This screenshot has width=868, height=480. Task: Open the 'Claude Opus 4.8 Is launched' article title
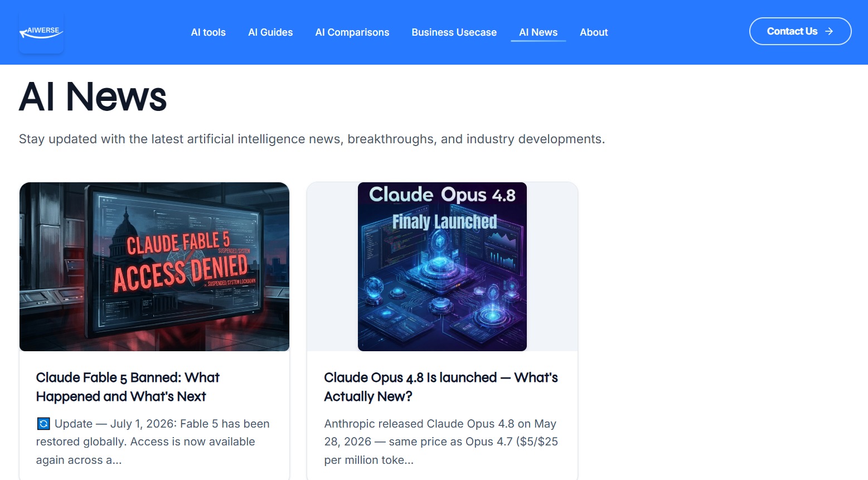click(441, 387)
